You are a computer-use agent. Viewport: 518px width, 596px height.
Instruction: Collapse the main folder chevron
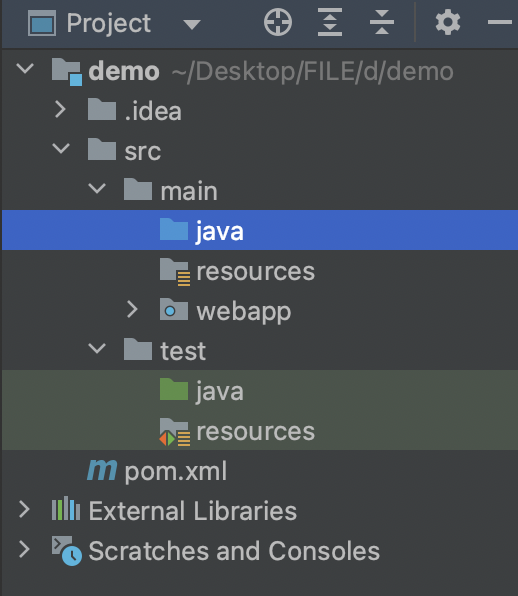(x=97, y=188)
